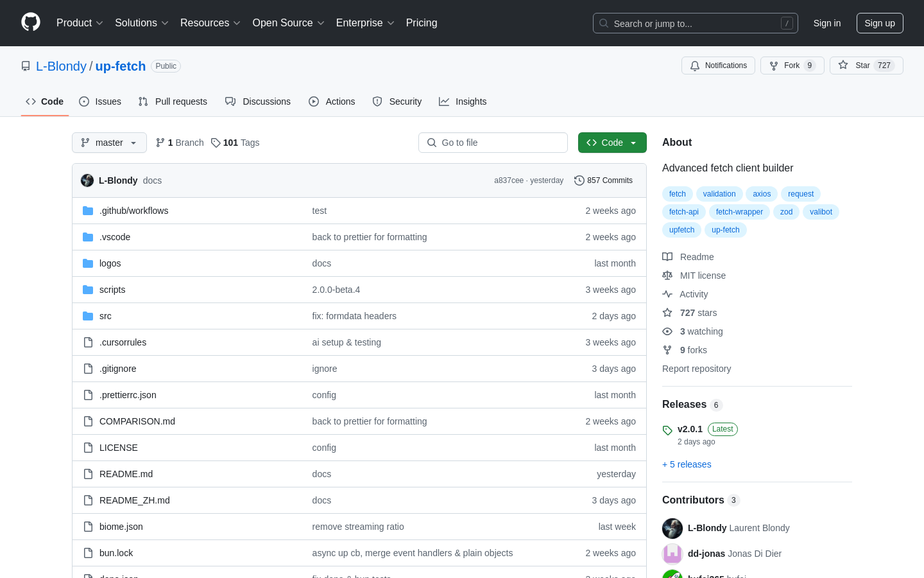Click the search magnifier icon in header
Viewport: 924px width, 578px height.
coord(604,23)
